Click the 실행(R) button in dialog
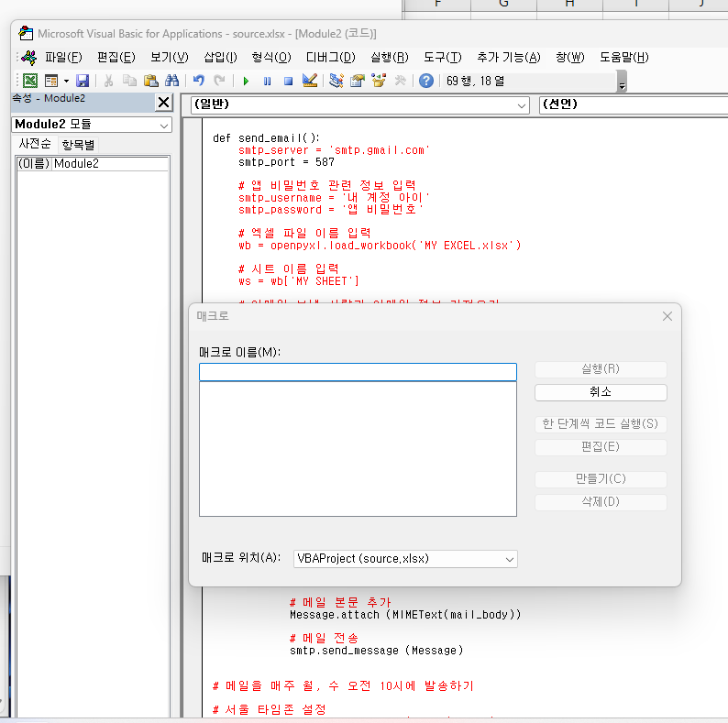The image size is (728, 723). [x=601, y=369]
